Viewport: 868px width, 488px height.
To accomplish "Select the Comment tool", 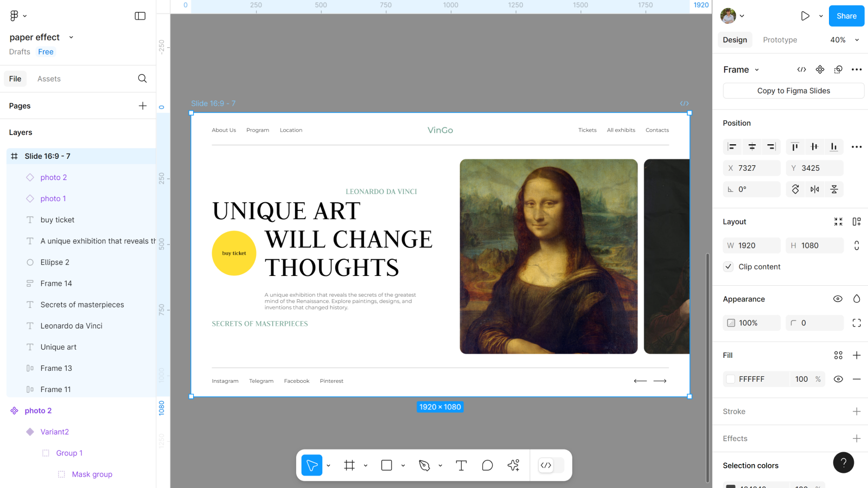I will [487, 465].
